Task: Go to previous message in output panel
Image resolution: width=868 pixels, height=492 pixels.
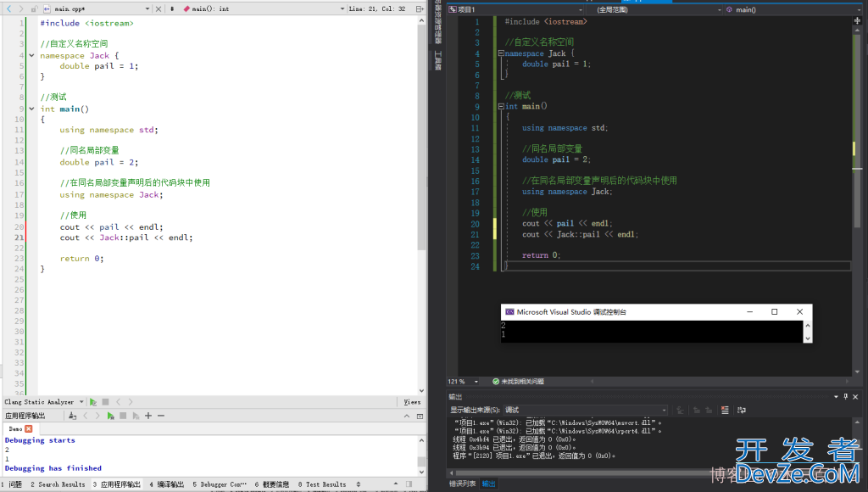Action: (x=697, y=410)
